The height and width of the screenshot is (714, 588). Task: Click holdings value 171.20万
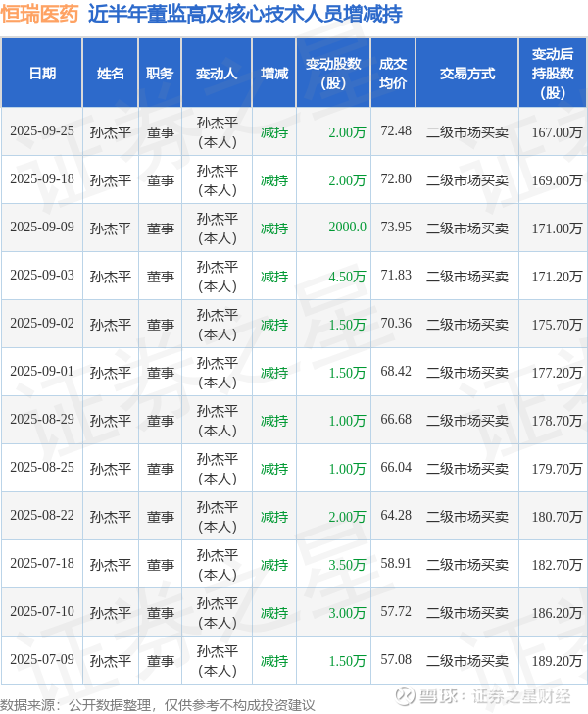point(557,277)
